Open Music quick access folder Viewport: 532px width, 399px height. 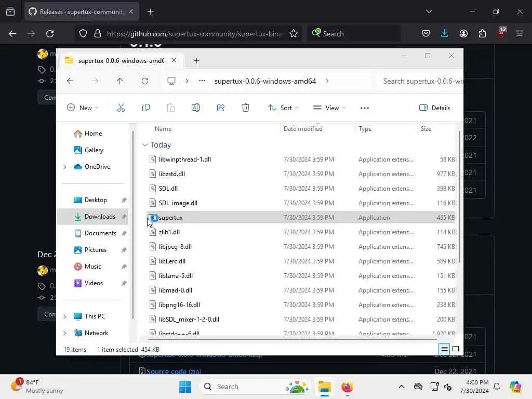point(92,267)
